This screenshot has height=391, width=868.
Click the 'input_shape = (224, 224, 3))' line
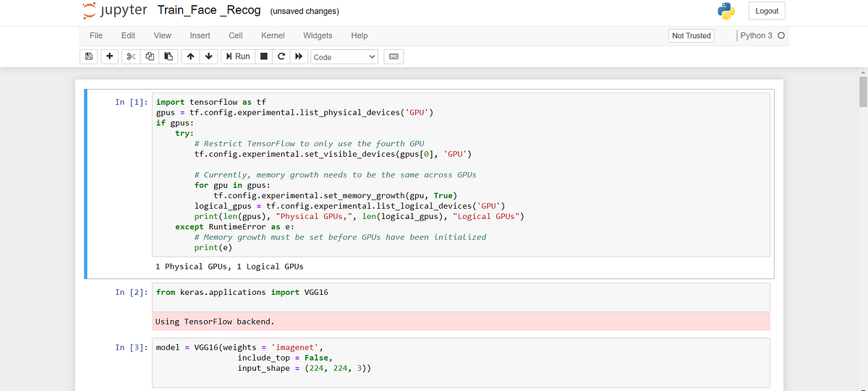(x=305, y=369)
